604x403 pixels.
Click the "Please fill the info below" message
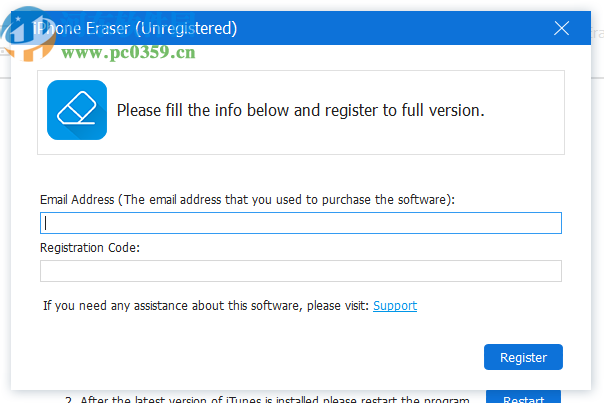coord(300,110)
